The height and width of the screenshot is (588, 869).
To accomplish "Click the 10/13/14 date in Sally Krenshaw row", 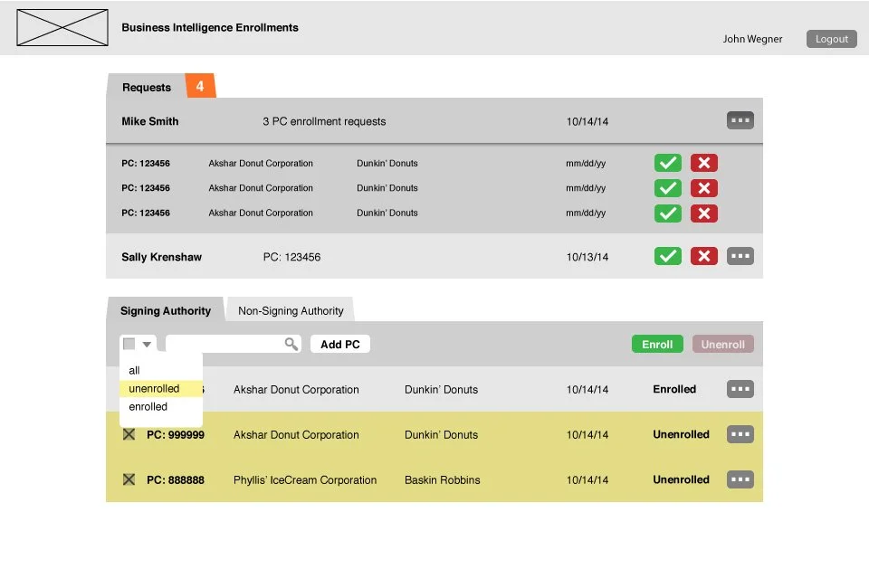I will [x=587, y=257].
